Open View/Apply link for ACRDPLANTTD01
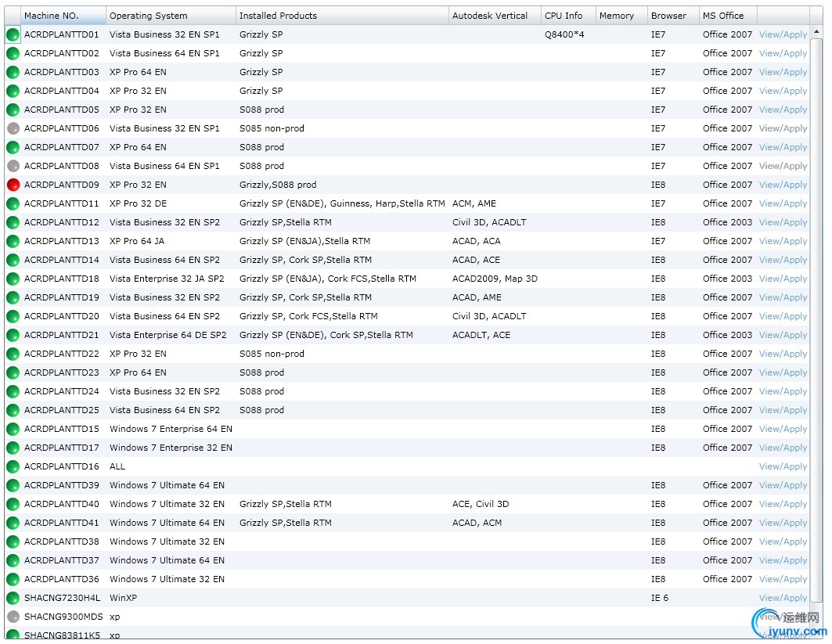This screenshot has height=644, width=832. coord(783,34)
